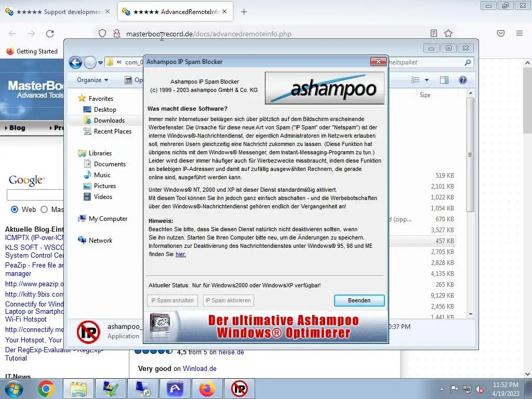Click the Explorer forward navigation arrow
Image resolution: width=532 pixels, height=399 pixels.
coord(90,62)
